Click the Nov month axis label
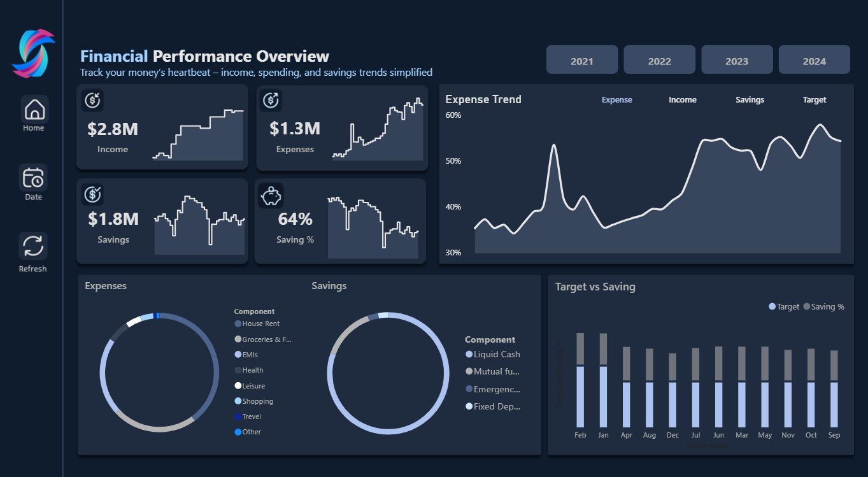868x477 pixels. coord(788,435)
